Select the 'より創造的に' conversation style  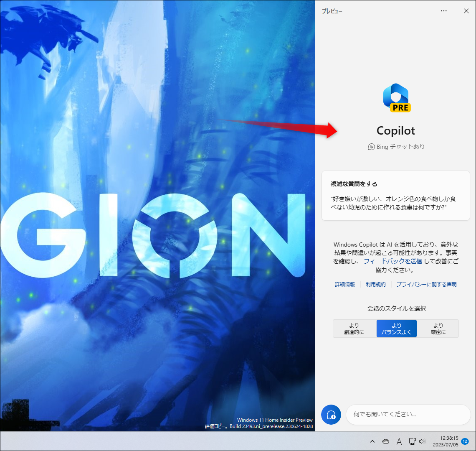354,329
